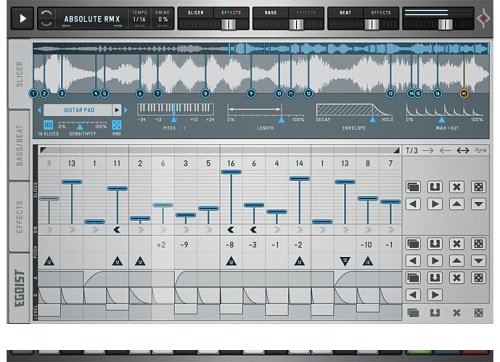Shift the pitch row left with the arrow

point(413,261)
